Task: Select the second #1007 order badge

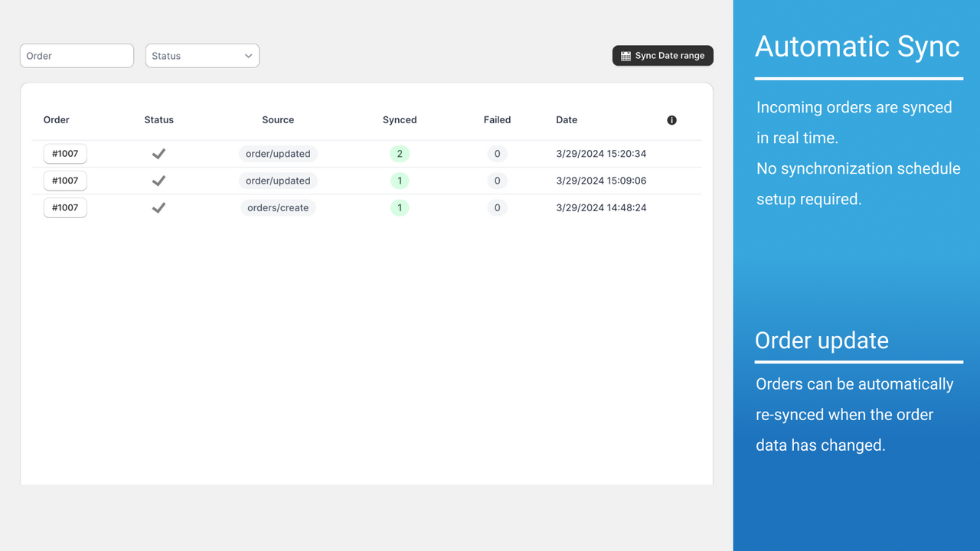Action: (65, 181)
